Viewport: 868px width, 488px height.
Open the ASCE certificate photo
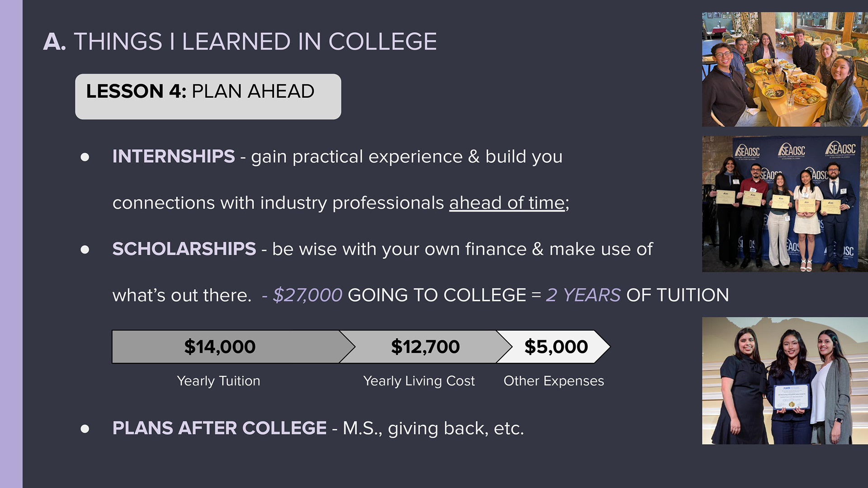pos(785,380)
